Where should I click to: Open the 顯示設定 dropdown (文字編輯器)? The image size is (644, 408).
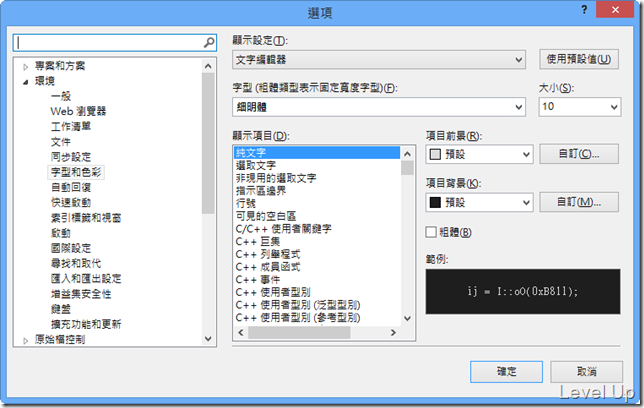pyautogui.click(x=379, y=60)
